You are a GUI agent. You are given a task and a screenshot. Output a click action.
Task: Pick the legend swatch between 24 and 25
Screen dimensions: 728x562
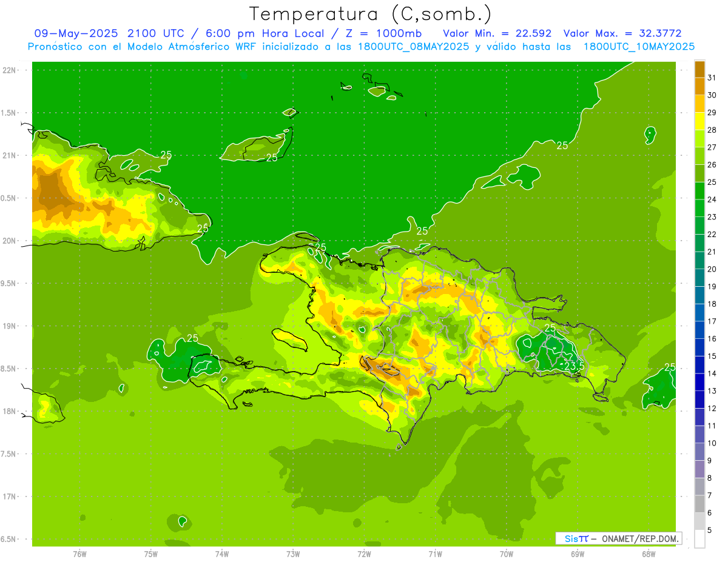[699, 190]
